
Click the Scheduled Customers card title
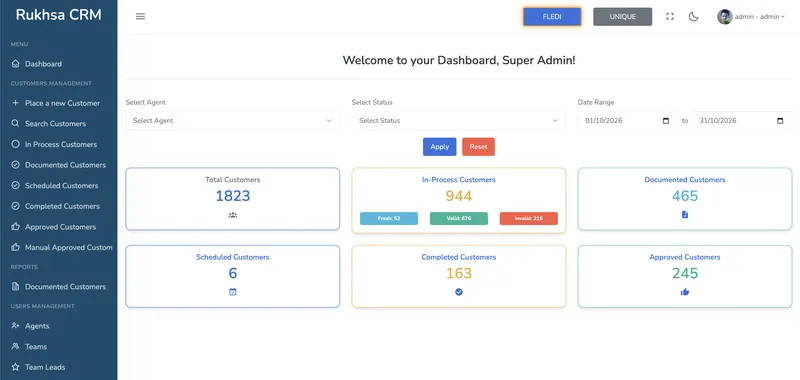[233, 257]
